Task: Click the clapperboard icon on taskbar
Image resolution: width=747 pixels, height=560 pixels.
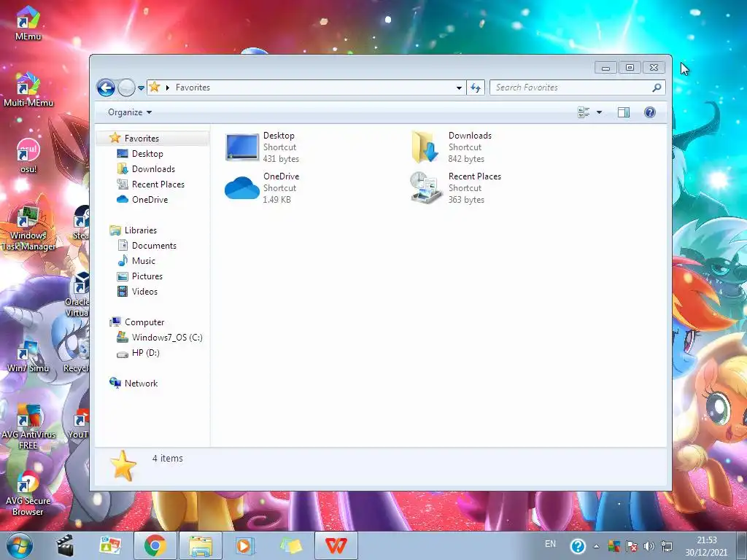Action: pyautogui.click(x=65, y=545)
